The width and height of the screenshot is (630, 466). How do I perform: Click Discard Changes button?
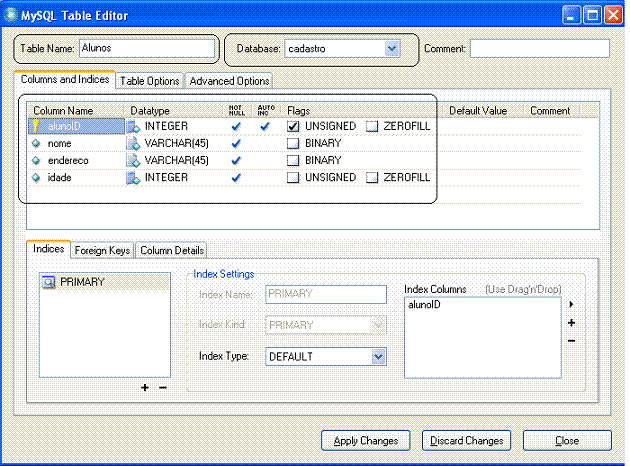(x=466, y=441)
